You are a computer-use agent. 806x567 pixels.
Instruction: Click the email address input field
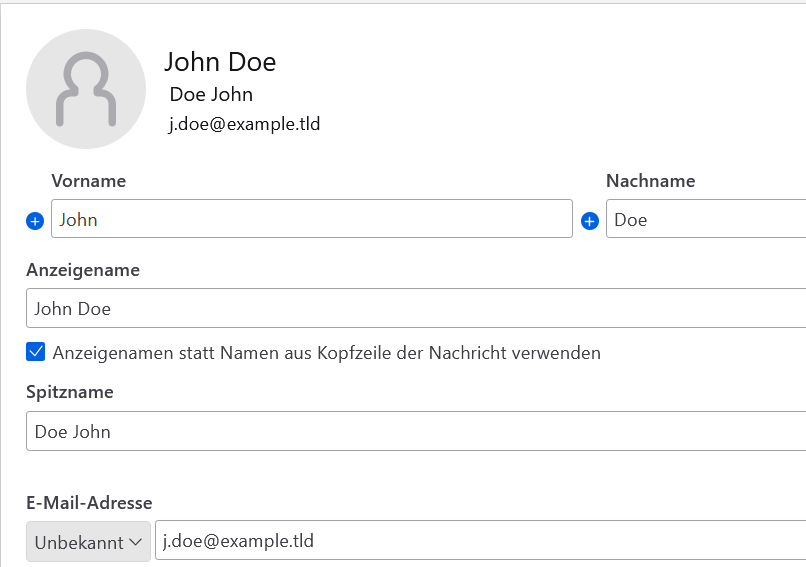[x=480, y=541]
